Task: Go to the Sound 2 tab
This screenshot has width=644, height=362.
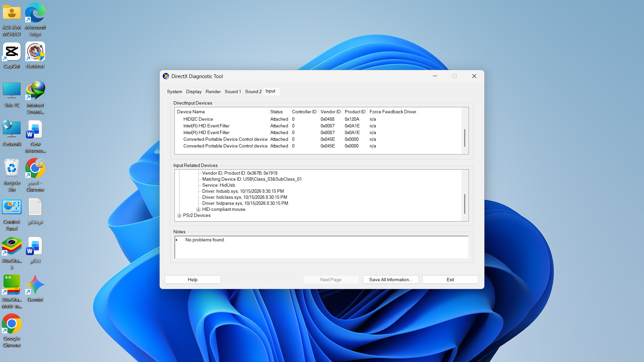Action: [253, 92]
